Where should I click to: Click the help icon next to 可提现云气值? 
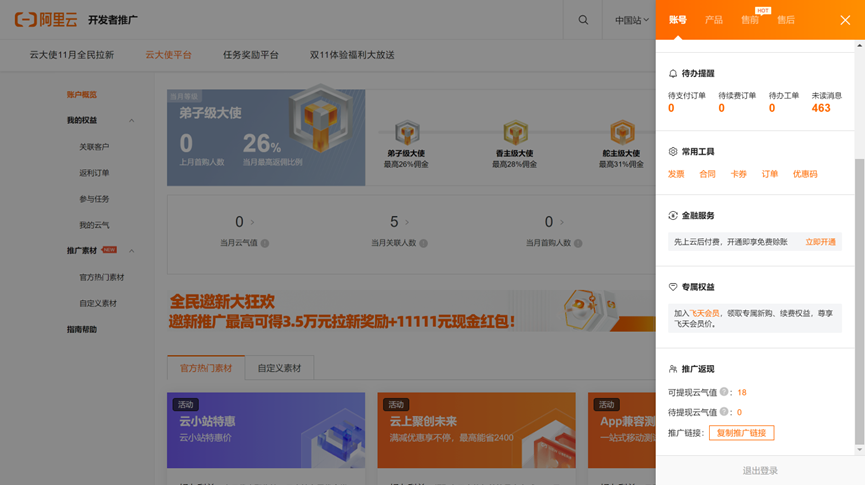724,392
